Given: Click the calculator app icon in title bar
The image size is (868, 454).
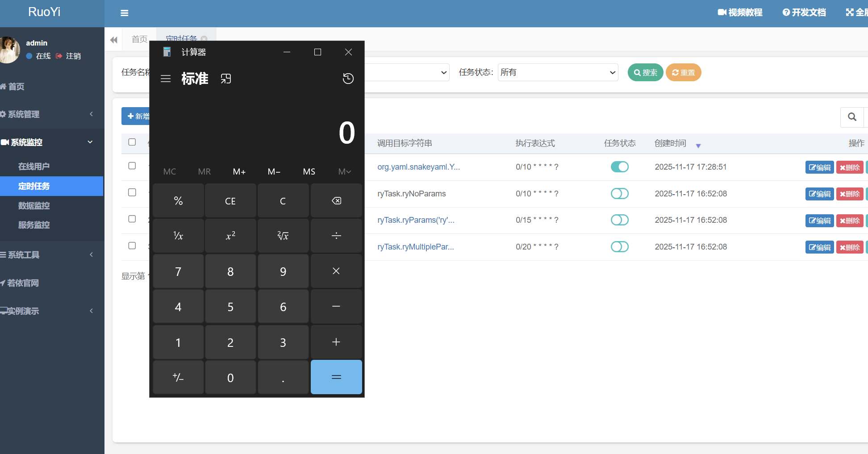Looking at the screenshot, I should 167,52.
